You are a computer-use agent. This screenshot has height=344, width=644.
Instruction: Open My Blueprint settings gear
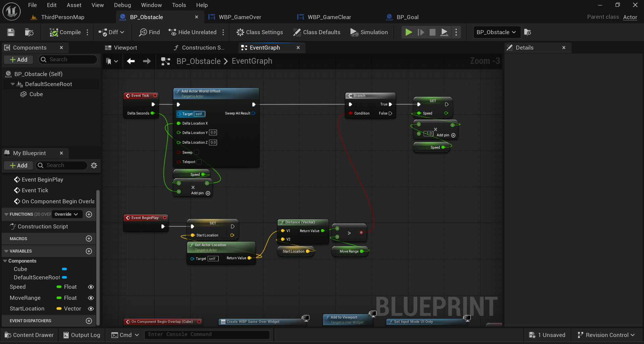[94, 165]
